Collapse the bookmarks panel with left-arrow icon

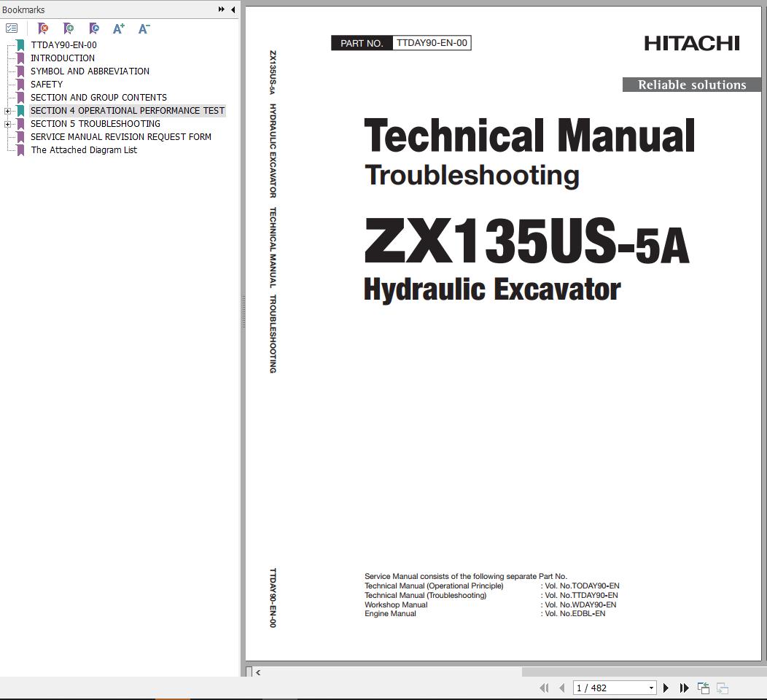(x=233, y=9)
